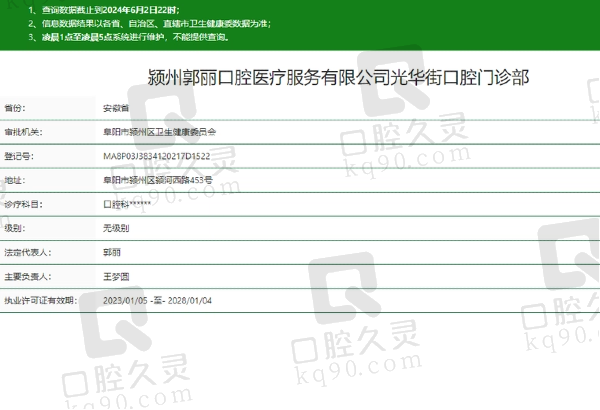
Task: Click the legal representative value 郭丽
Action: point(111,252)
